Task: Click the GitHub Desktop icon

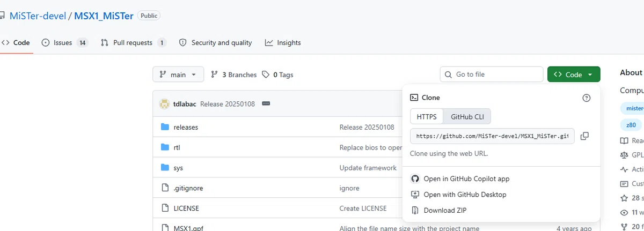Action: coord(415,195)
